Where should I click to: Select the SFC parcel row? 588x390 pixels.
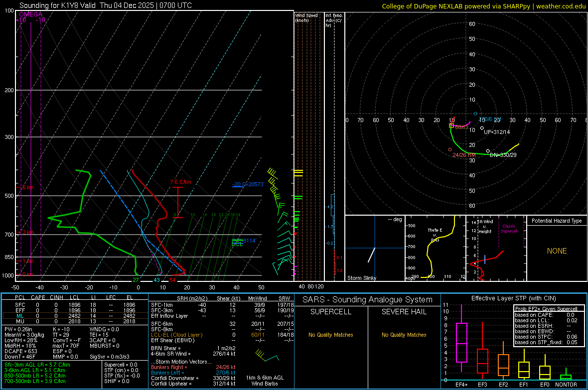(75, 305)
